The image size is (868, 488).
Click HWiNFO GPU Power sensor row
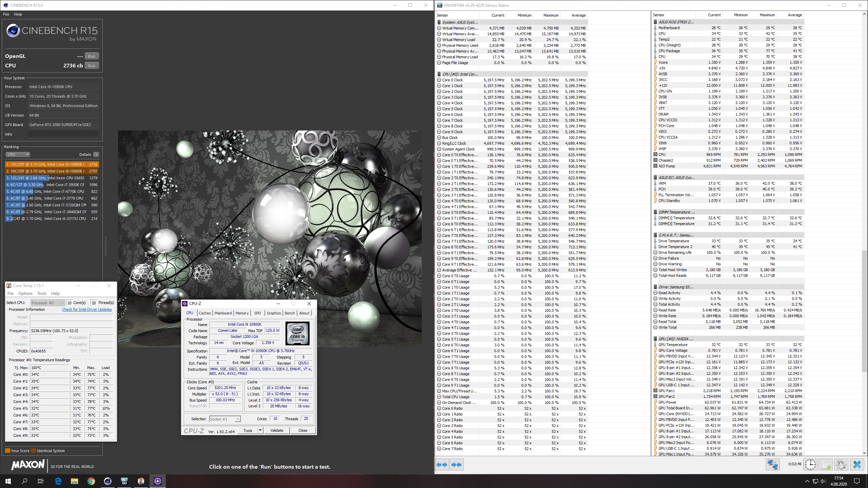coord(728,402)
